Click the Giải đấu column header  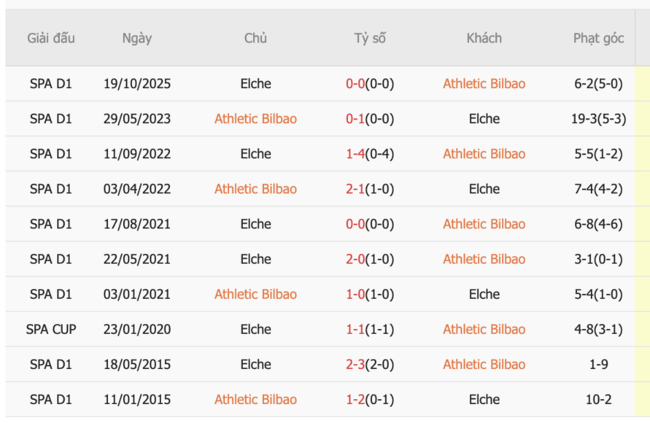tap(51, 38)
